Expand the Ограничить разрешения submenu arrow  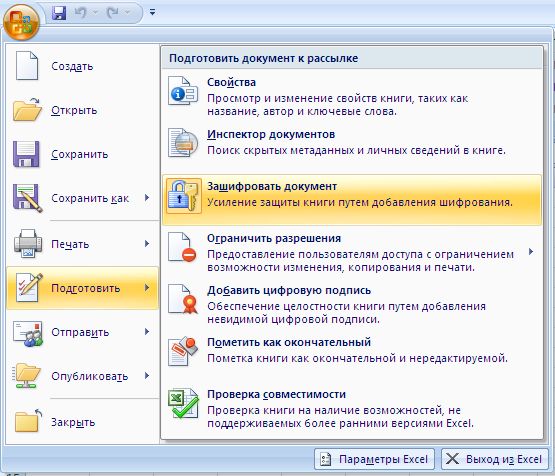[x=531, y=252]
